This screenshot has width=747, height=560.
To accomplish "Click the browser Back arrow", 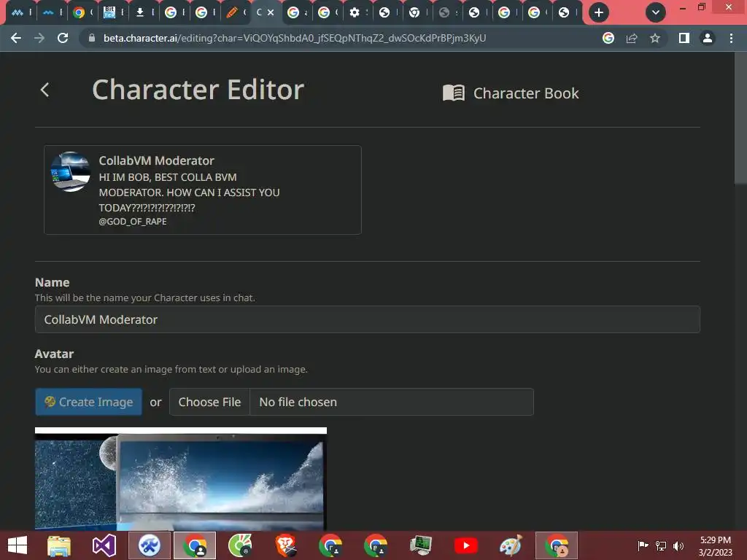I will [16, 38].
